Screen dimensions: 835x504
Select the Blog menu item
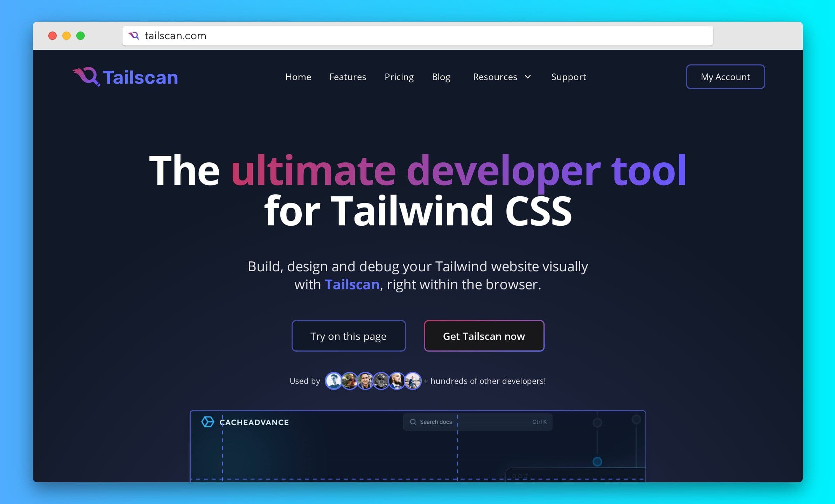point(441,76)
